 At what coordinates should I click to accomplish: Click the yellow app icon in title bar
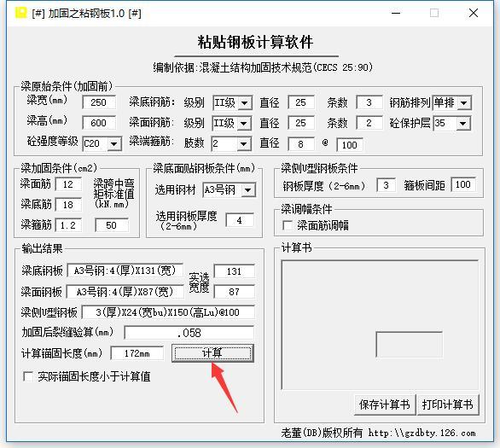click(x=20, y=13)
